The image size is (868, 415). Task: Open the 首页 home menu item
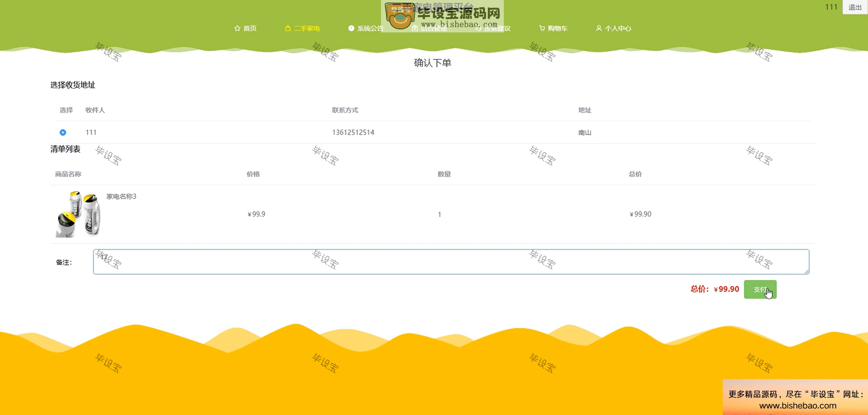[245, 28]
